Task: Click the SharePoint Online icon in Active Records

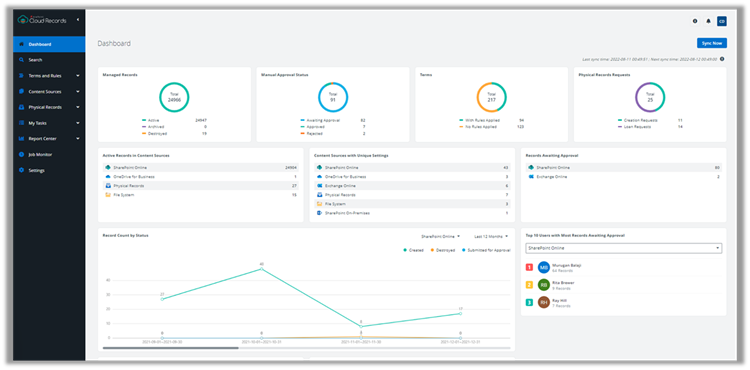Action: [x=108, y=168]
